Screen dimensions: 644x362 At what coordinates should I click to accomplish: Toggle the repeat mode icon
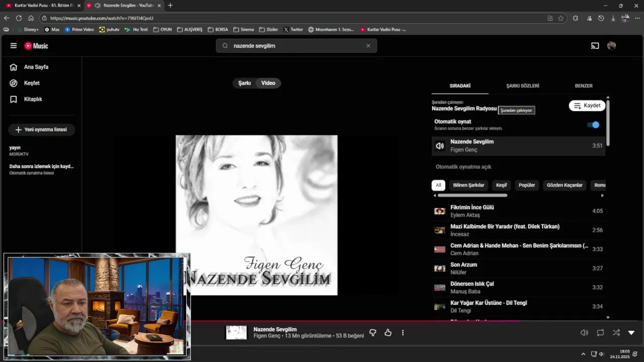click(600, 332)
